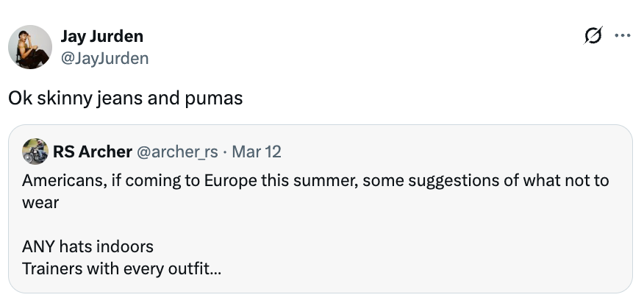Click RS Archer's small motorcycle avatar

coord(35,151)
